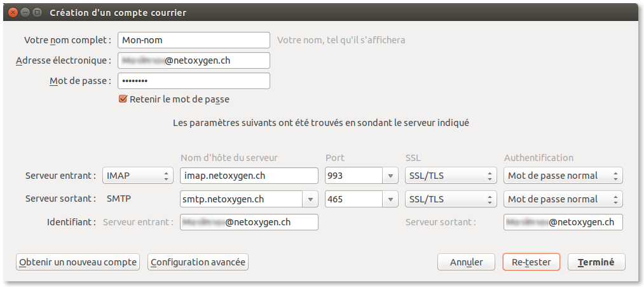Change incoming server SSL/TLS selection
This screenshot has height=287, width=644.
click(450, 176)
